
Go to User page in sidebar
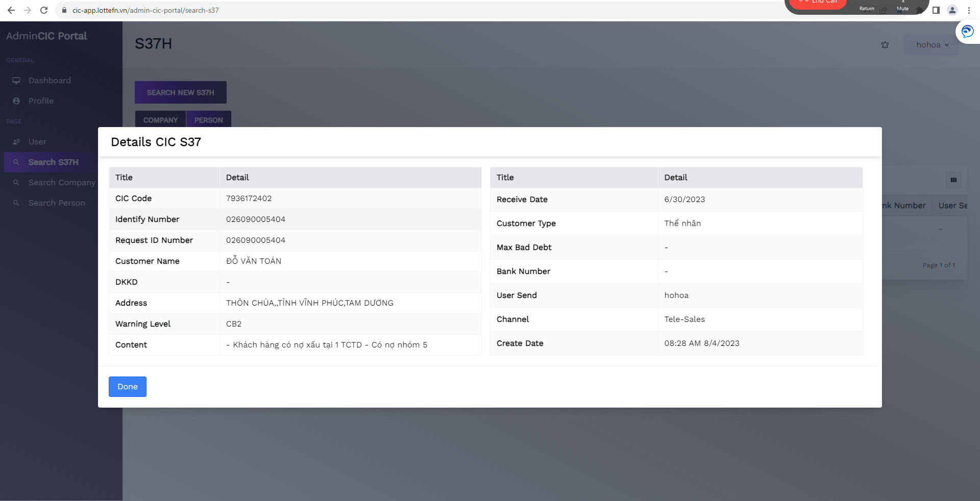tap(37, 142)
